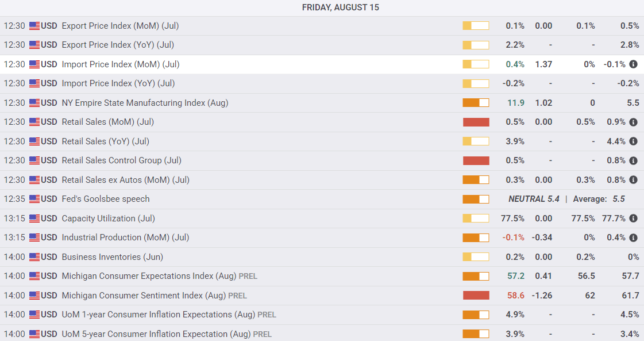This screenshot has height=341, width=644.
Task: Open NY Empire State Manufacturing Index (Aug) details
Action: tap(145, 103)
